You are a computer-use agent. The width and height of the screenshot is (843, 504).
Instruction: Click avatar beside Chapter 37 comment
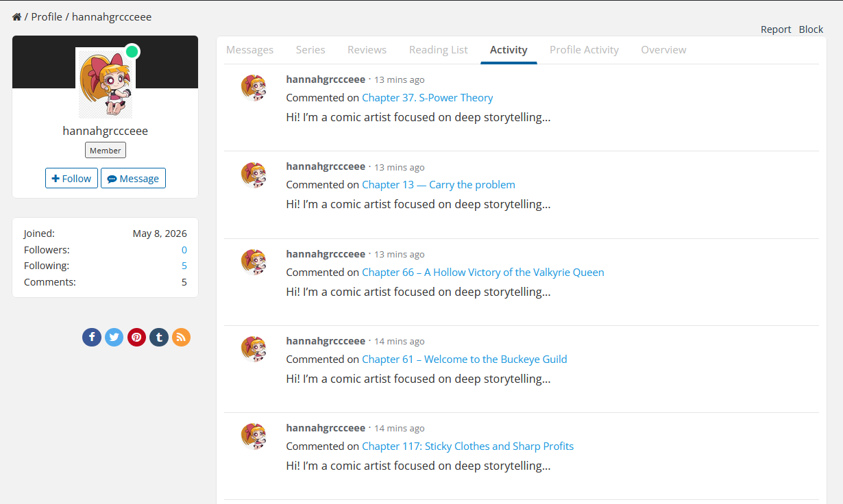pyautogui.click(x=254, y=88)
